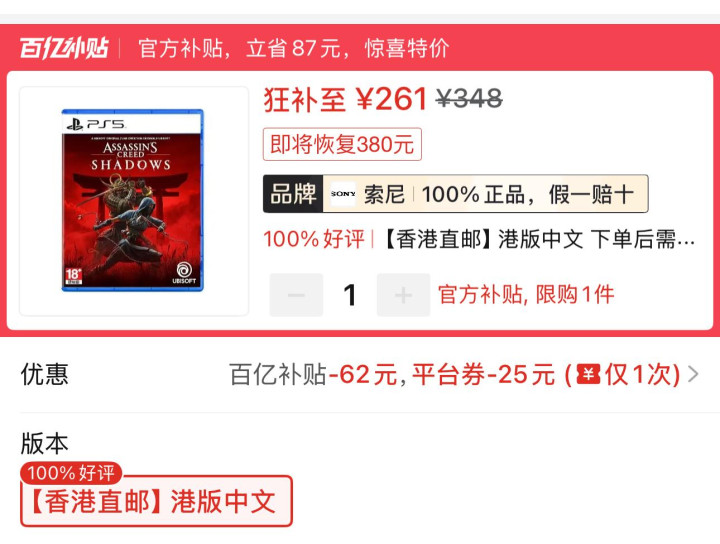Viewport: 720px width, 544px height.
Task: Increase quantity with the plus button
Action: (404, 295)
